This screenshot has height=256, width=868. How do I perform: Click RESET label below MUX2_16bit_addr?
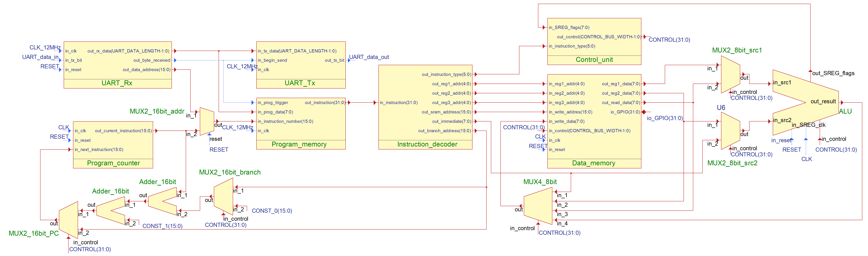click(x=219, y=150)
